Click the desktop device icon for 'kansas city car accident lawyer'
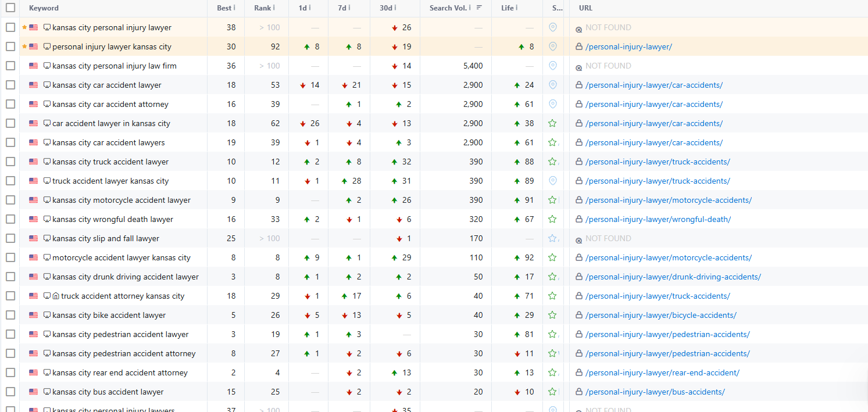The height and width of the screenshot is (412, 868). (47, 85)
